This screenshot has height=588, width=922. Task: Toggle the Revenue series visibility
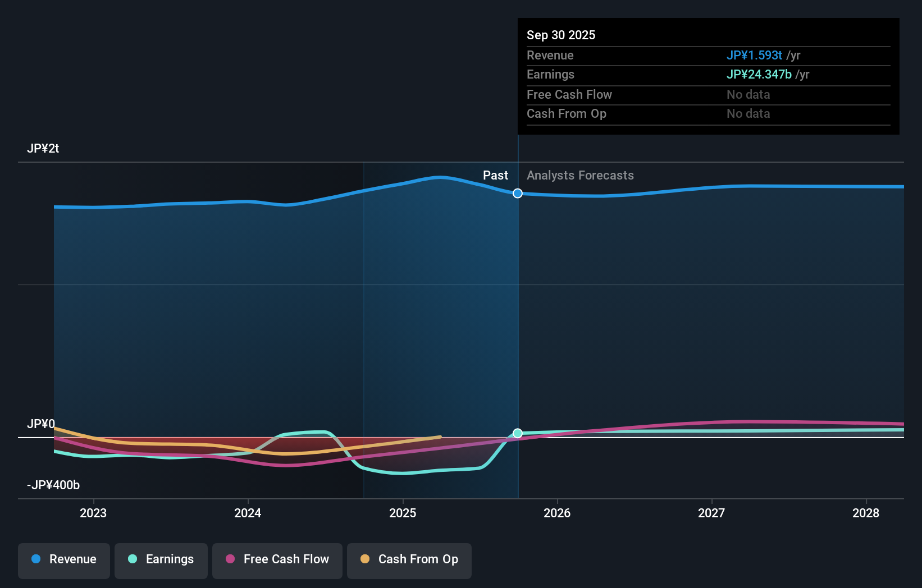[63, 560]
